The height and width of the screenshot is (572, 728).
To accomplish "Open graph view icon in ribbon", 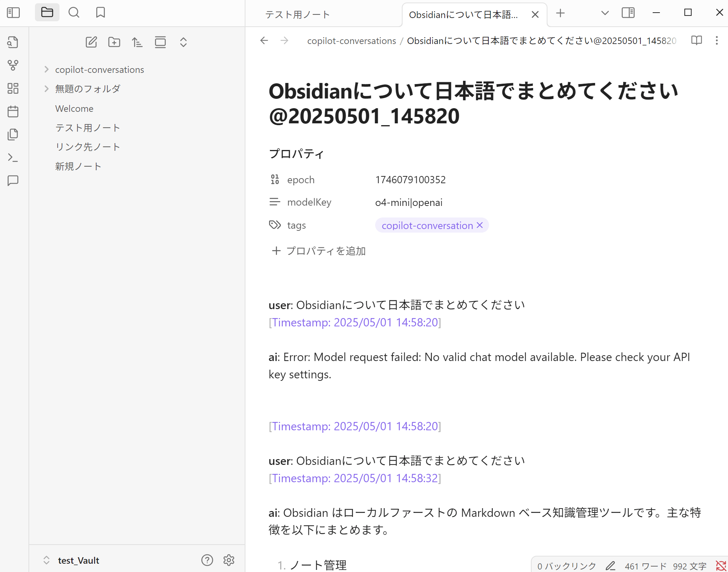I will pyautogui.click(x=13, y=65).
